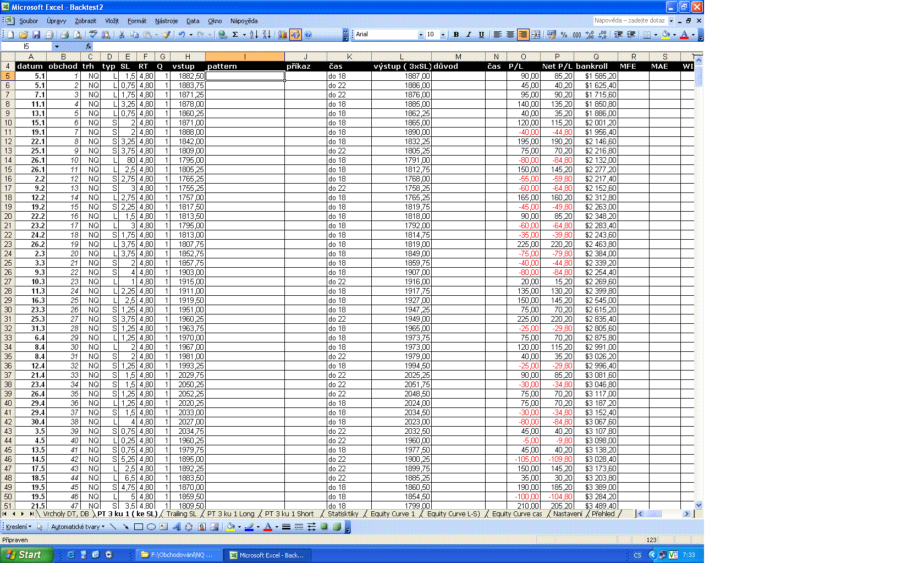Open the font size dropdown
924x563 pixels.
click(x=443, y=35)
